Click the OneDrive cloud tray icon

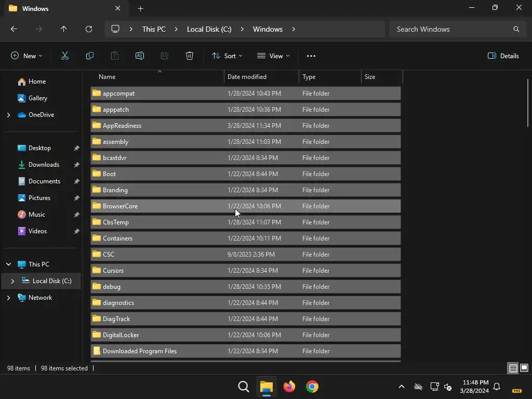[418, 387]
